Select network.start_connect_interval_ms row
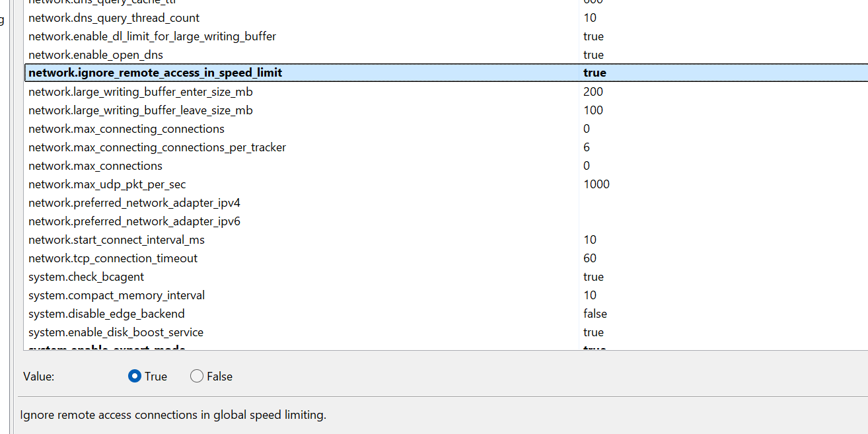Viewport: 868px width, 434px height. pos(446,240)
